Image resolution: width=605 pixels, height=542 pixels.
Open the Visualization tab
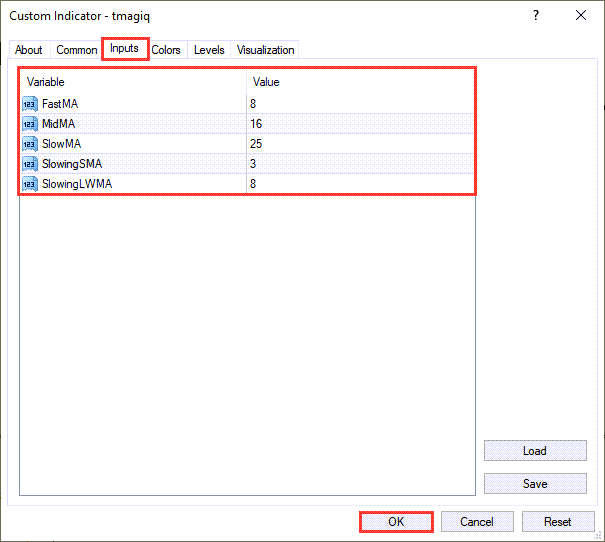tap(265, 50)
